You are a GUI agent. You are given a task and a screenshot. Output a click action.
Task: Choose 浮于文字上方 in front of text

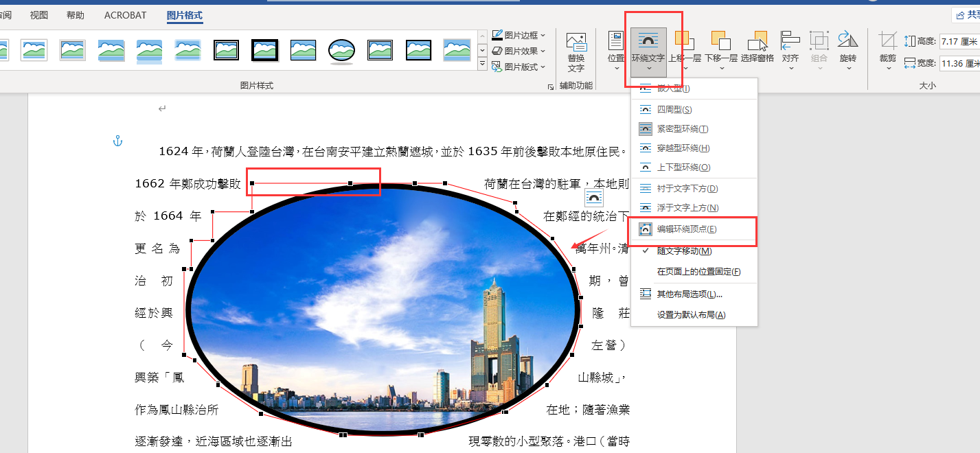click(694, 207)
